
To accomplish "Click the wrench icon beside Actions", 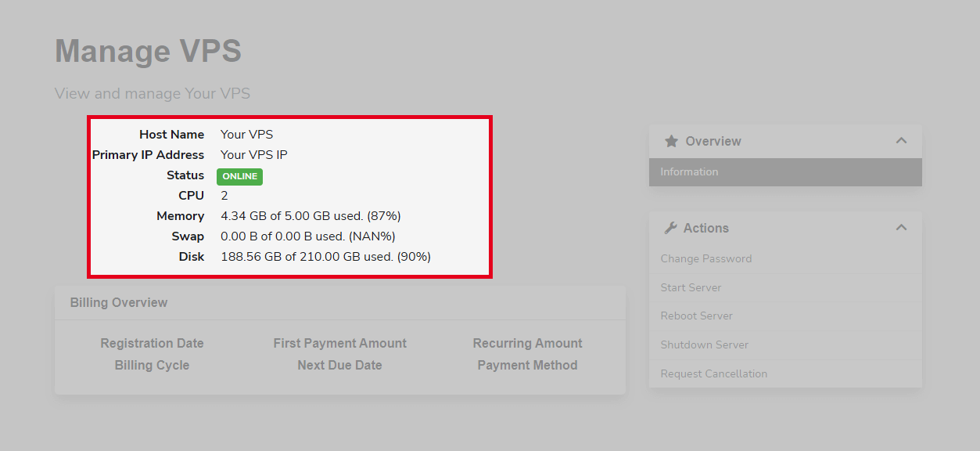I will tap(670, 228).
